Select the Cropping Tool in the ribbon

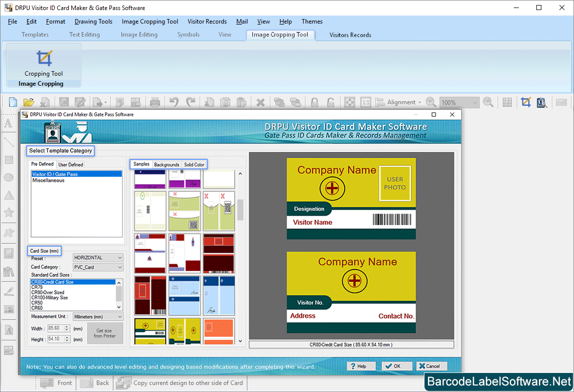pyautogui.click(x=43, y=63)
